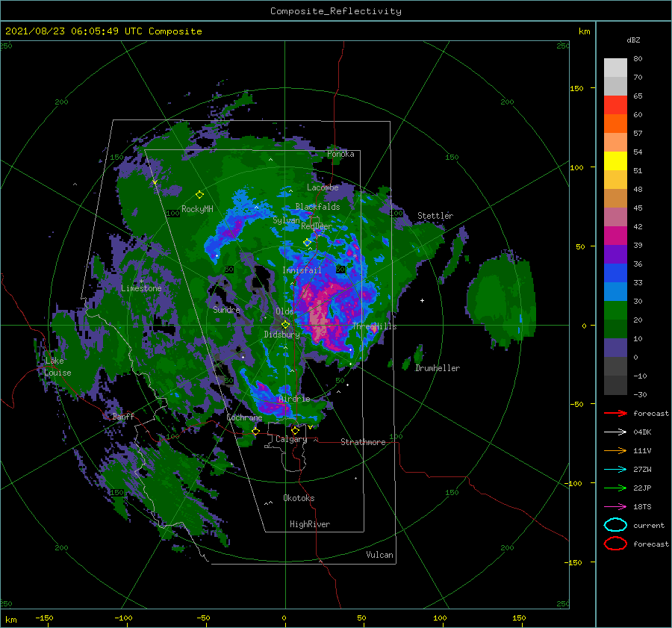The width and height of the screenshot is (672, 628).
Task: Click the Ponoka city label
Action: 340,154
